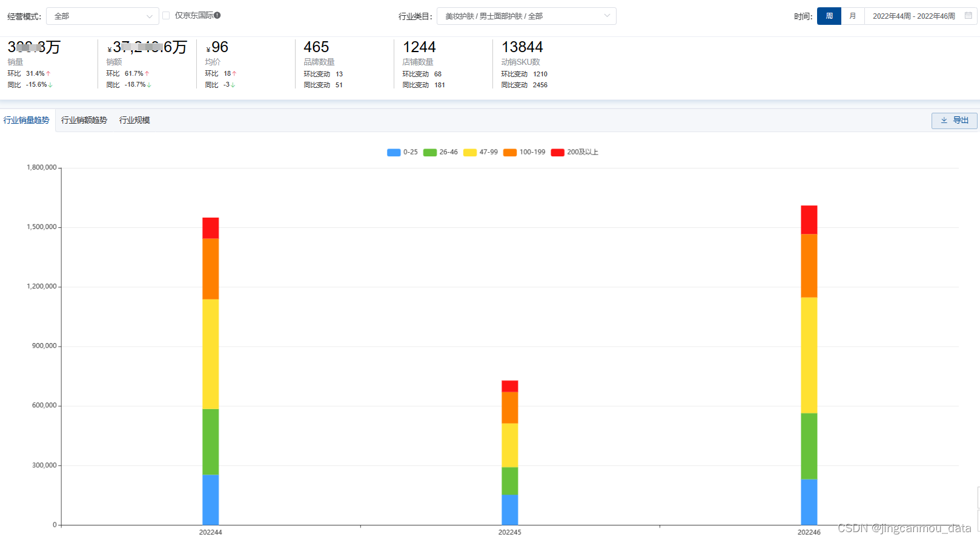This screenshot has width=980, height=540.
Task: Click the 均价 环比 18 up arrow
Action: (x=234, y=73)
